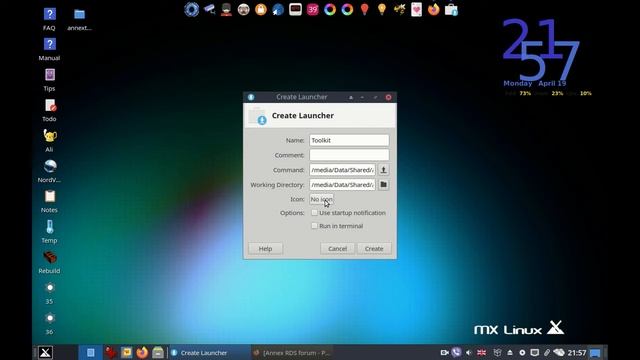Click the royal guard dock icon

tap(226, 9)
